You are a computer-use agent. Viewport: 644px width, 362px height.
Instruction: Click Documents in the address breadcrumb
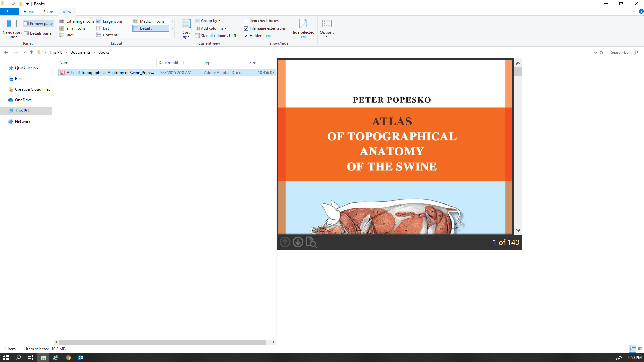click(80, 52)
